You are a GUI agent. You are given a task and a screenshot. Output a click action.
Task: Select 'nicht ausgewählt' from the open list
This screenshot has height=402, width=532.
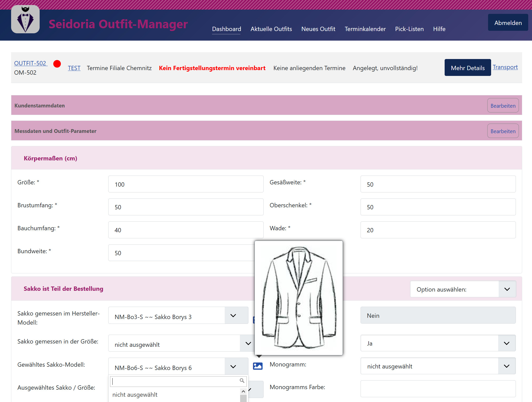click(135, 395)
